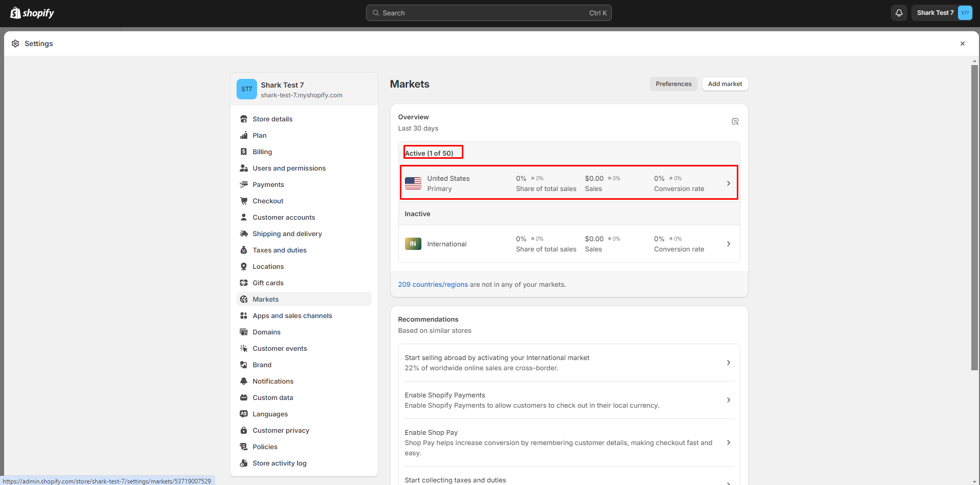This screenshot has width=980, height=485.
Task: Click the Customer privacy lock icon
Action: click(x=244, y=431)
